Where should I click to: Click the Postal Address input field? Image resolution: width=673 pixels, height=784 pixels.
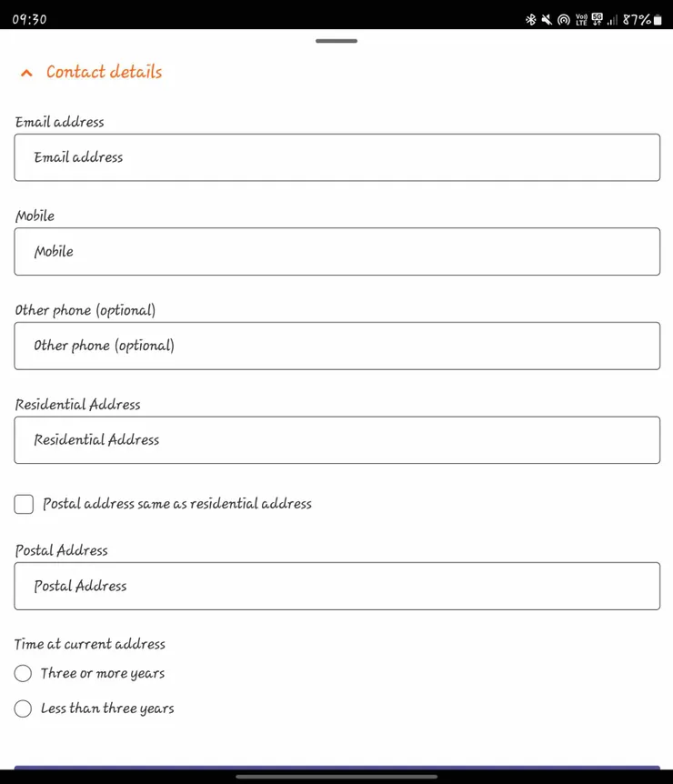point(336,586)
